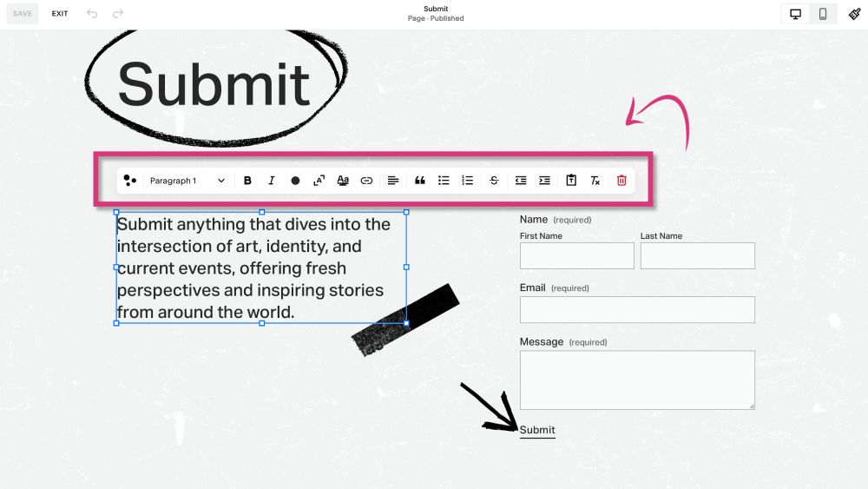
Task: Click the Message text area
Action: click(637, 380)
